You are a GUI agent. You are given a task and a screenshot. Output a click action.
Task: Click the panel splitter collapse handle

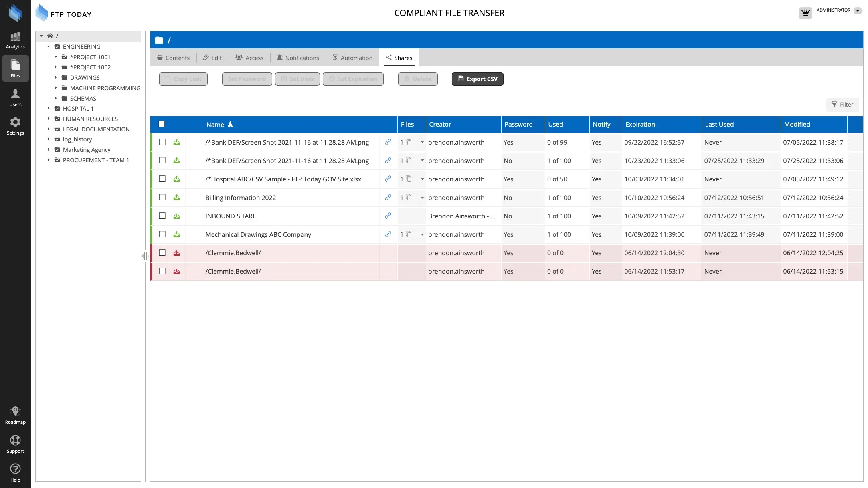coord(145,256)
